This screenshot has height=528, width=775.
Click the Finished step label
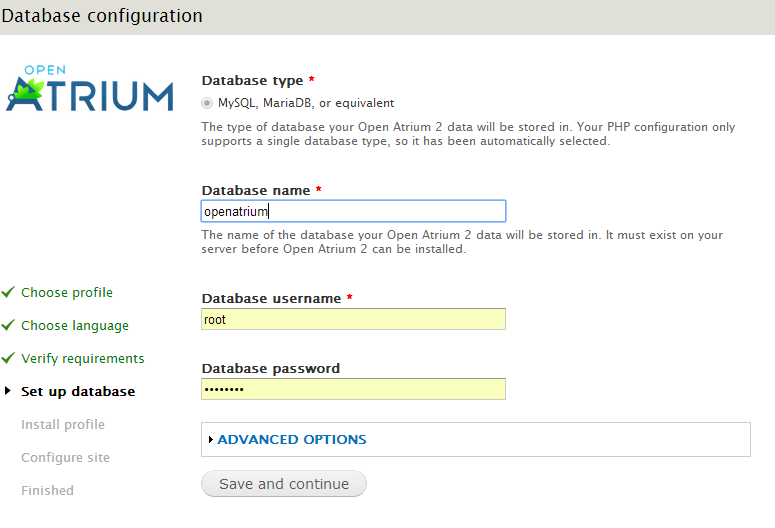click(47, 490)
